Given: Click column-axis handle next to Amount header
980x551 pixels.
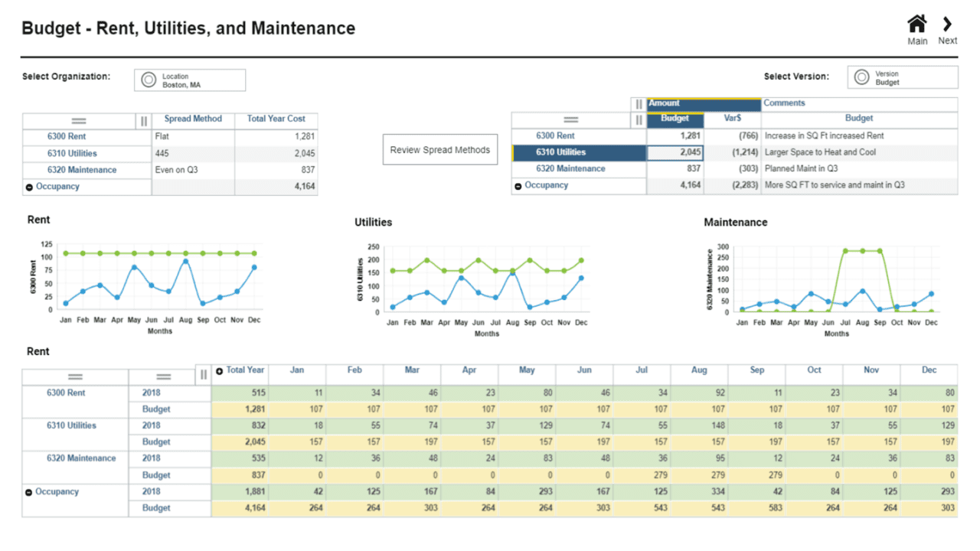Looking at the screenshot, I should point(639,103).
